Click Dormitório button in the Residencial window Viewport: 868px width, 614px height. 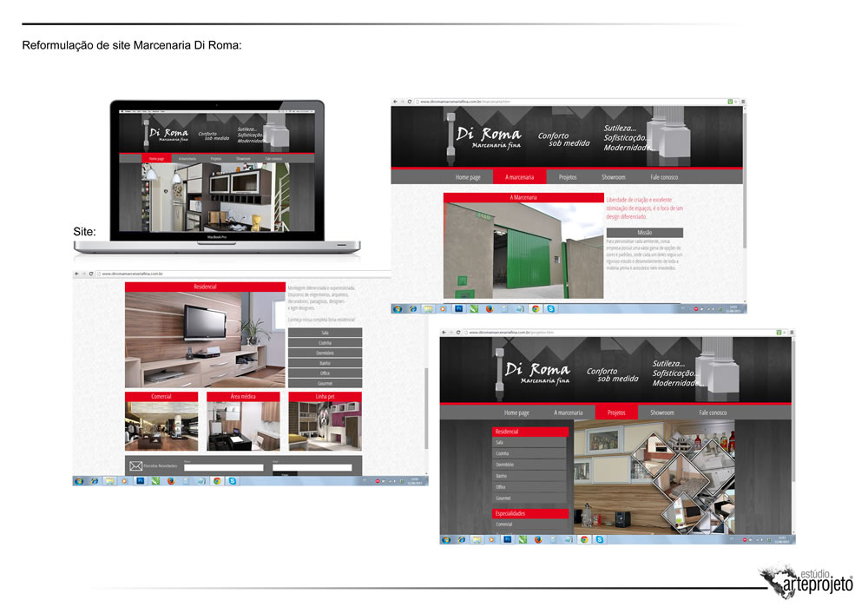[x=325, y=353]
